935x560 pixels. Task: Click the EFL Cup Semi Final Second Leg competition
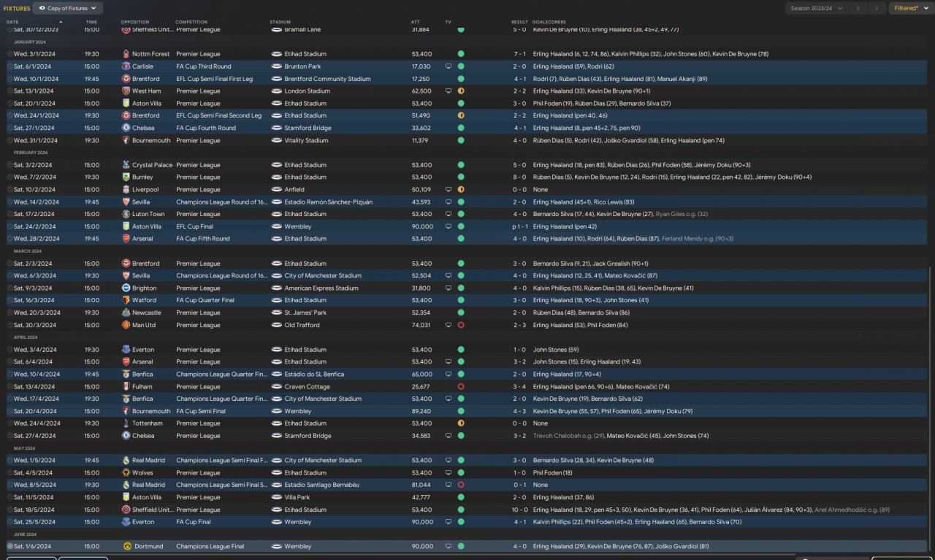pos(218,115)
